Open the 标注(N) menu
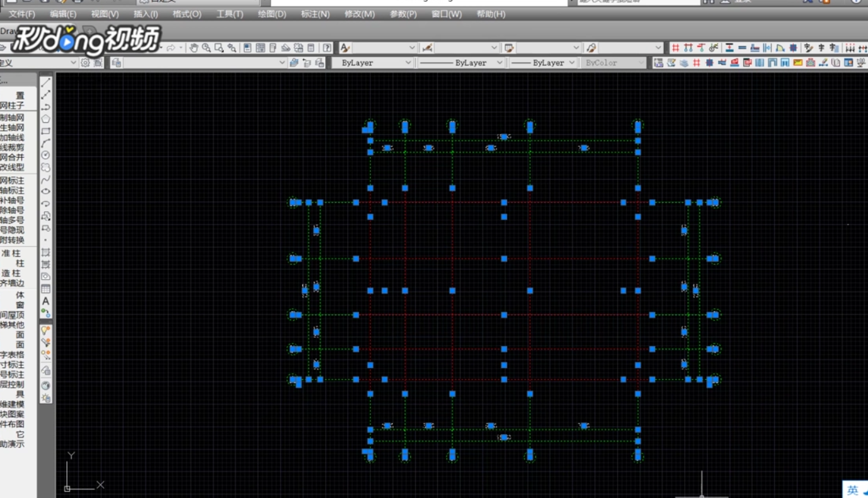Screen dimensions: 868x498 click(x=315, y=14)
